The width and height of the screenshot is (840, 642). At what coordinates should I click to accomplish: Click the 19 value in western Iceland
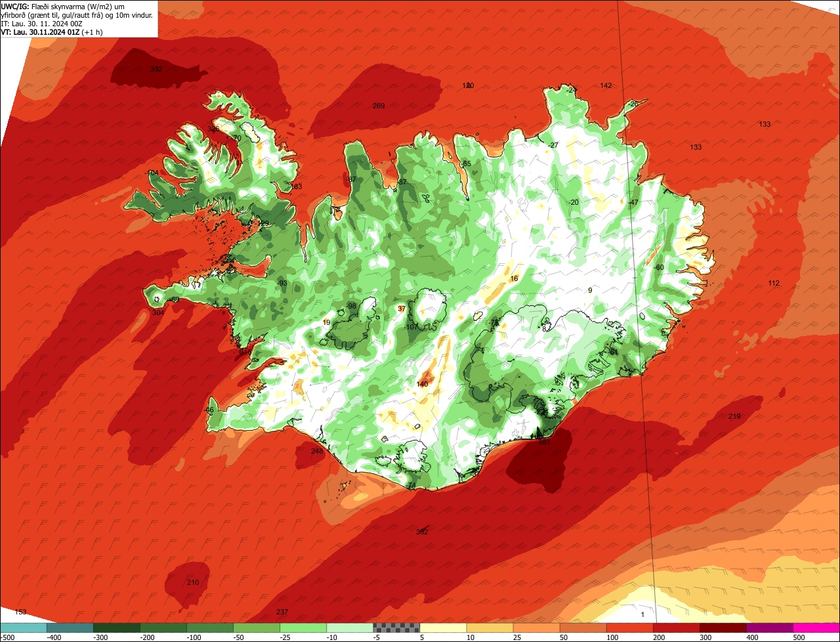click(x=327, y=322)
